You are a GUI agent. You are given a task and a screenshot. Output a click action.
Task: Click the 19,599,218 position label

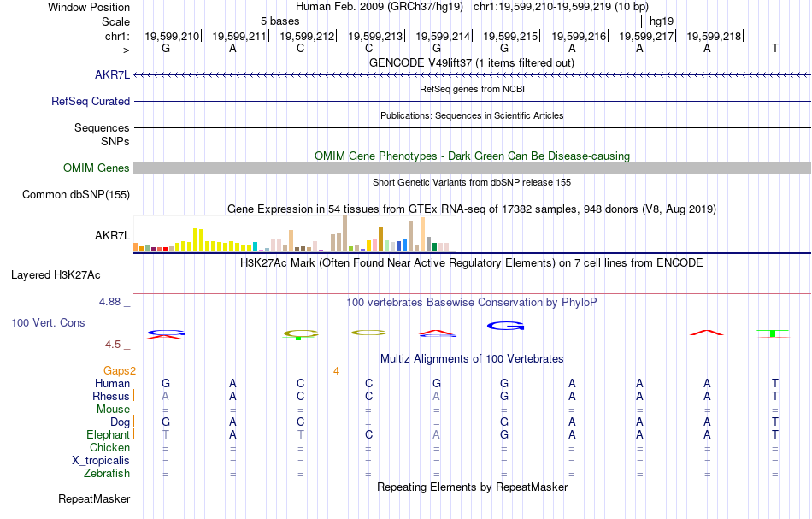[x=714, y=36]
